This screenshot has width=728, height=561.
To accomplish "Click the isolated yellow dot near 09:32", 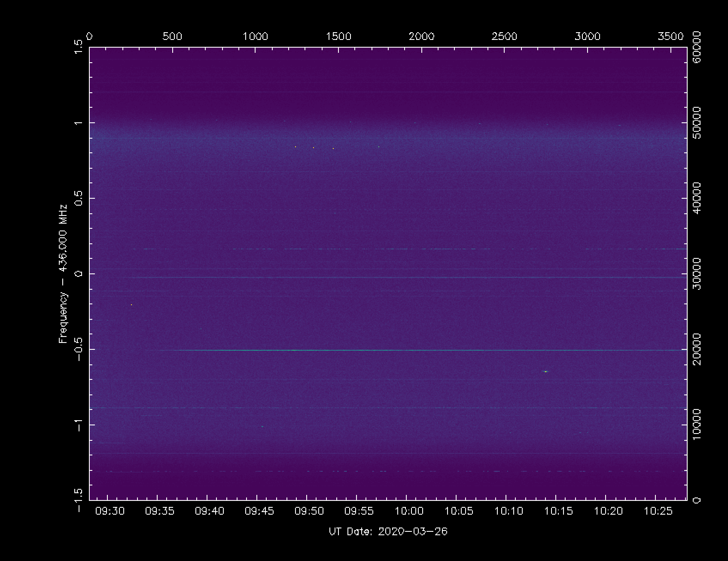I will [131, 305].
